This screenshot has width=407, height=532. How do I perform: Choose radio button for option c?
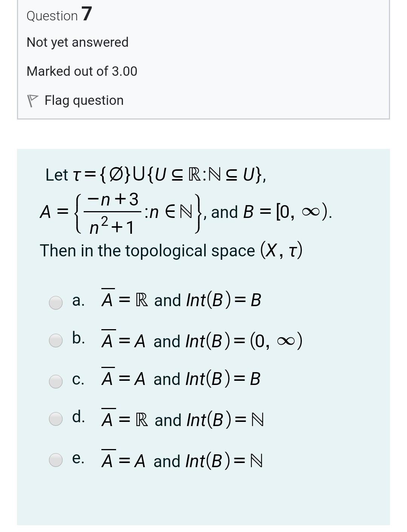pos(56,381)
